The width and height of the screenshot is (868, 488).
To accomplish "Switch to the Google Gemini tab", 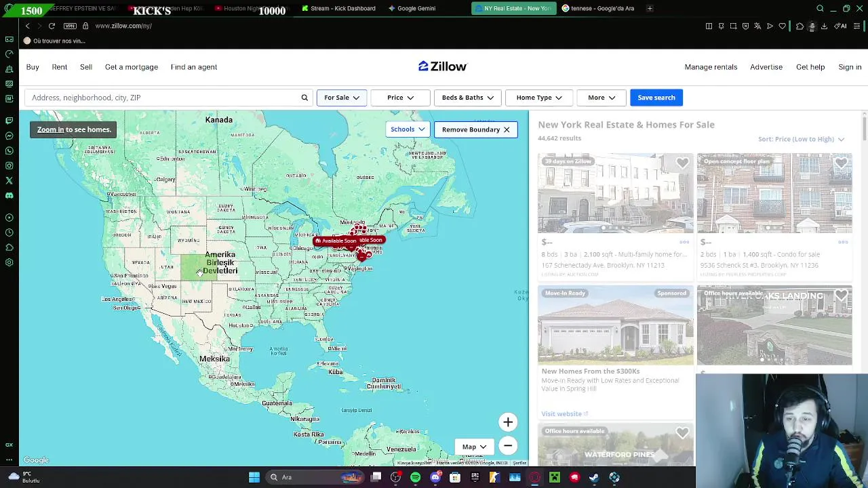I will pos(412,8).
